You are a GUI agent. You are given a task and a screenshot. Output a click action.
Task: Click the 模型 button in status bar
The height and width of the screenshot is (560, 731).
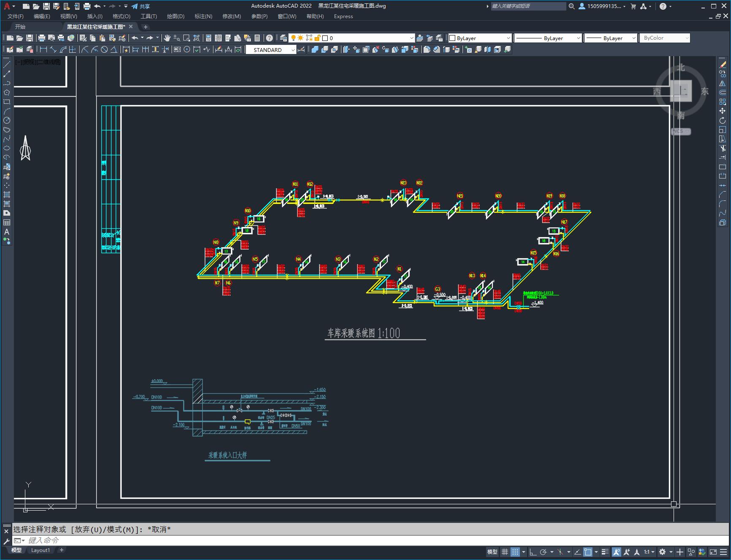tap(492, 552)
